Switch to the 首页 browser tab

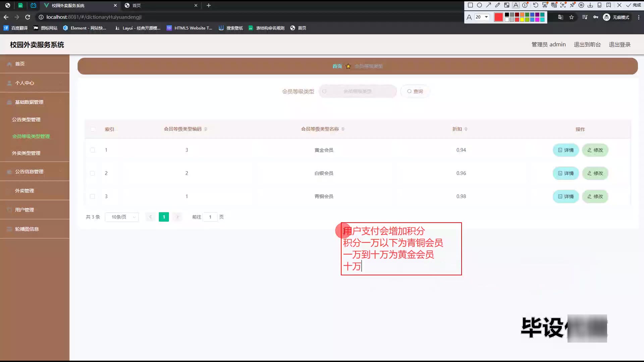pos(161,5)
